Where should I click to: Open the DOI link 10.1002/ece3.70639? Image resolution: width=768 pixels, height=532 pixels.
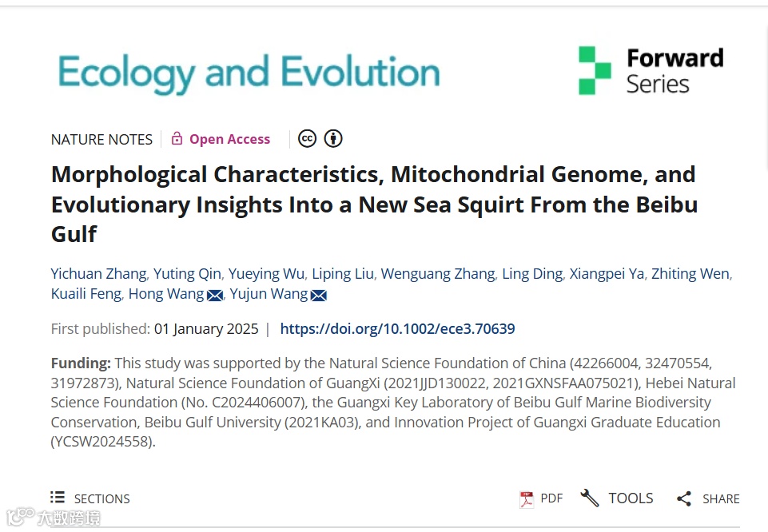pos(397,328)
